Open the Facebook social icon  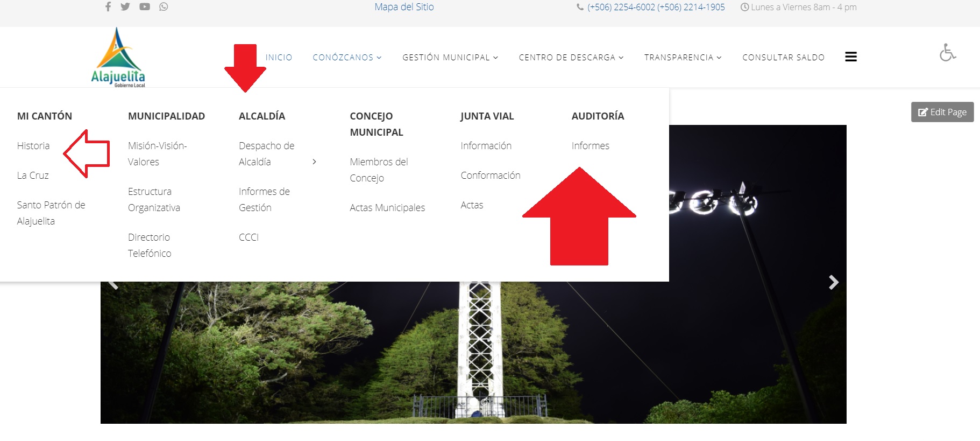108,7
